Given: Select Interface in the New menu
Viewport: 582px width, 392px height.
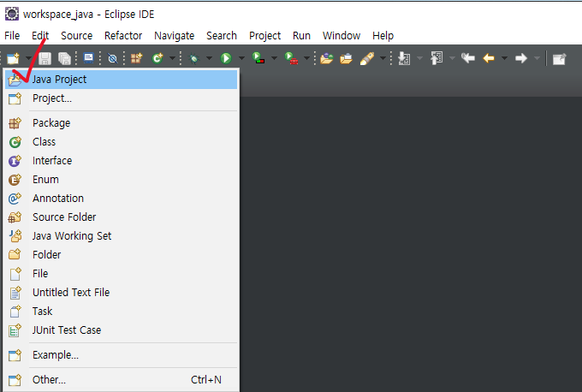Looking at the screenshot, I should tap(121, 161).
